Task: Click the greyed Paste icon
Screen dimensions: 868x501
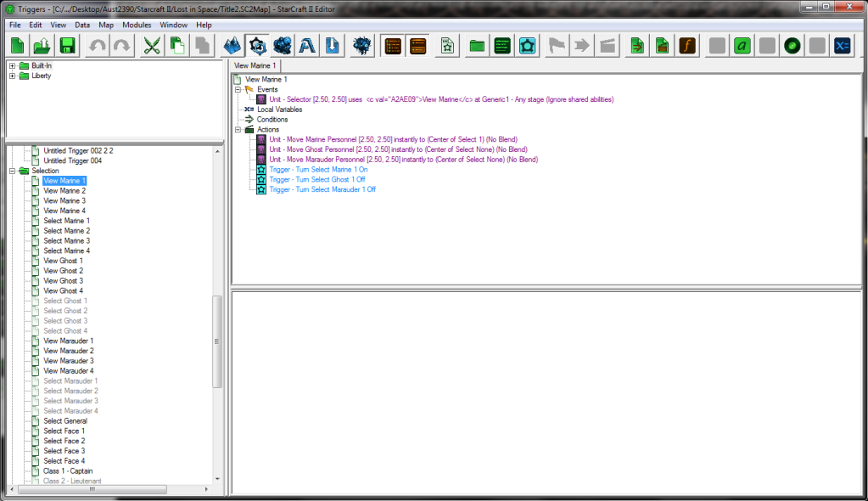Action: pyautogui.click(x=202, y=46)
